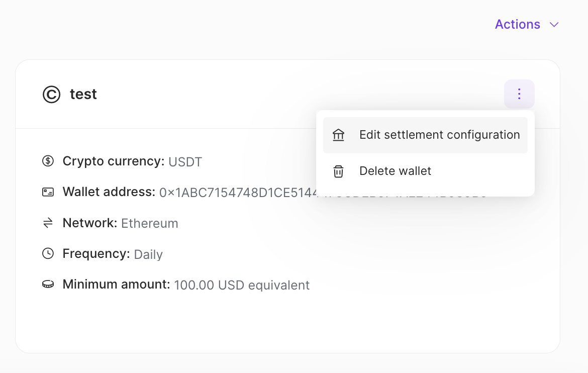This screenshot has width=588, height=373.
Task: Click the 100.00 USD minimum amount value
Action: click(241, 285)
